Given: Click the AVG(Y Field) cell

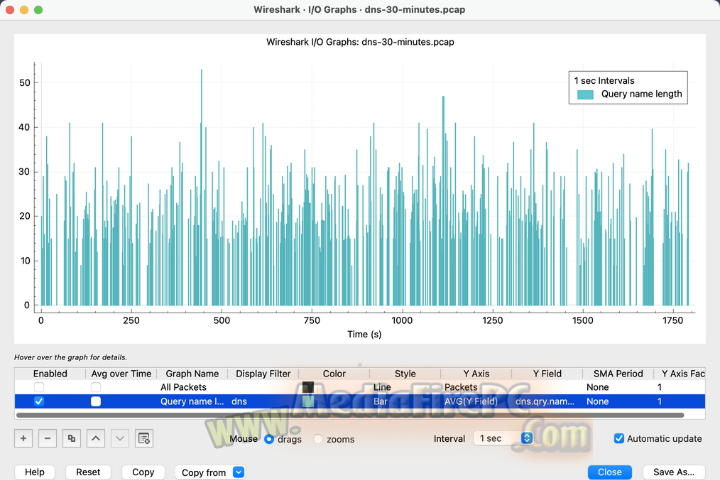Looking at the screenshot, I should 471,401.
